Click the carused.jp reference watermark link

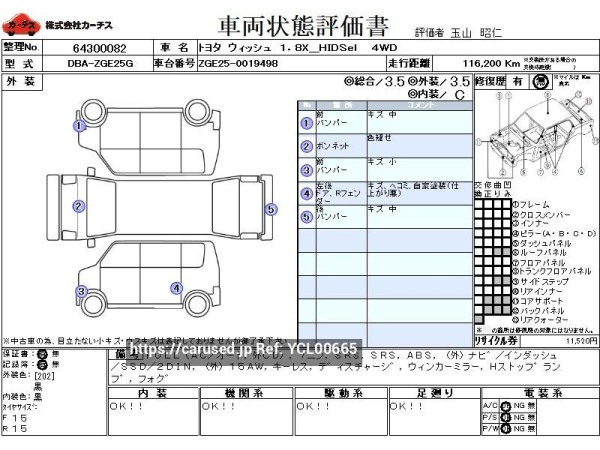(x=245, y=348)
